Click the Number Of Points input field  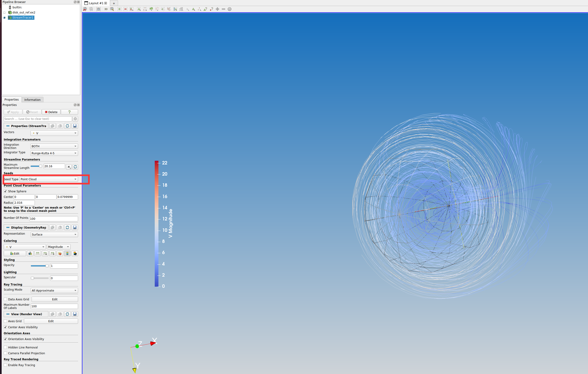click(x=53, y=219)
